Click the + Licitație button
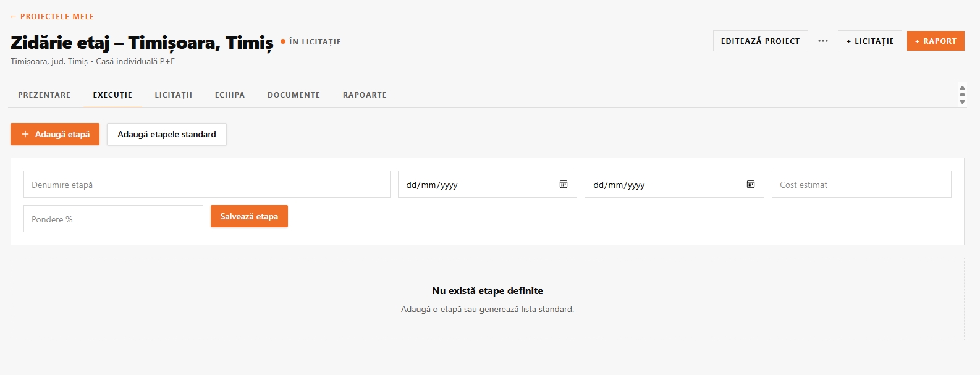Viewport: 980px width, 375px height. click(870, 41)
